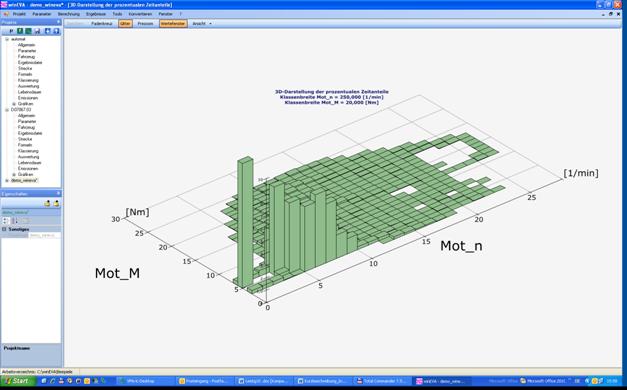This screenshot has height=390, width=627.
Task: Click the Windows Start button
Action: tap(16, 381)
